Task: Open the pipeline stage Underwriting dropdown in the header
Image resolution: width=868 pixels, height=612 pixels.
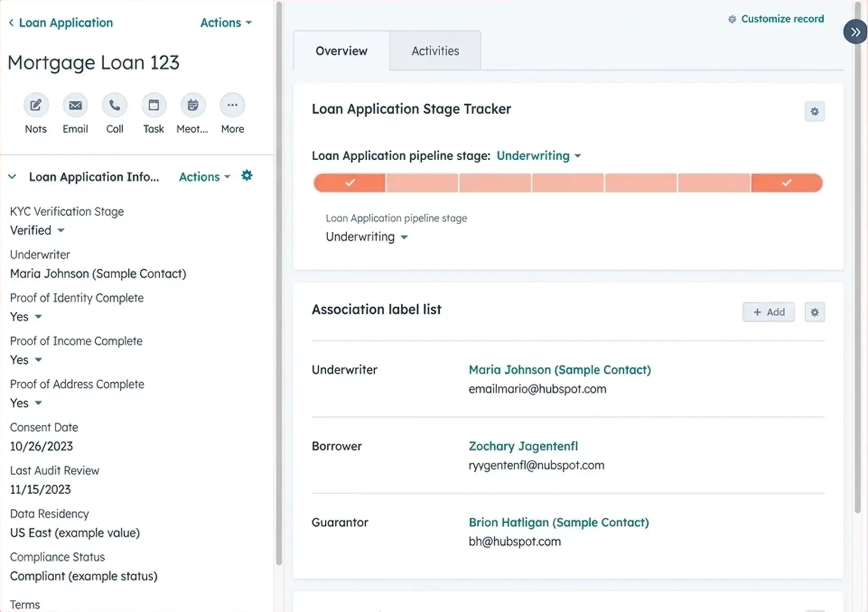Action: click(x=538, y=156)
